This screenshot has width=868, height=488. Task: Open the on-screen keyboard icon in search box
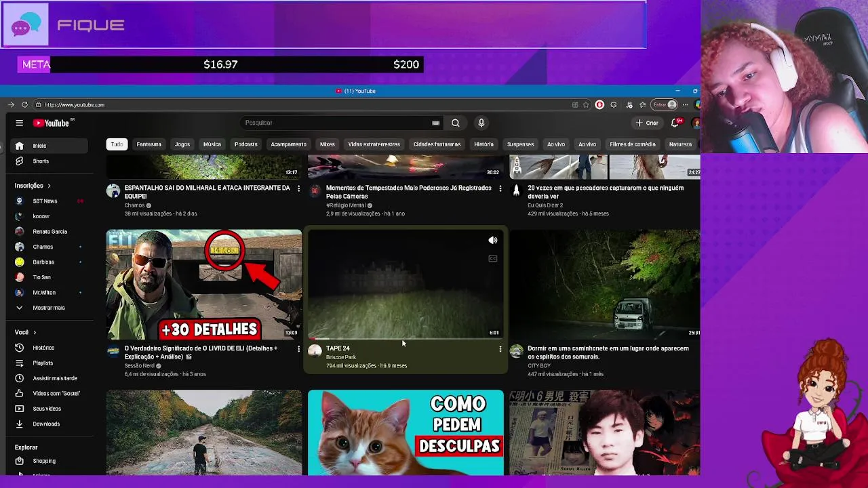[x=435, y=123]
